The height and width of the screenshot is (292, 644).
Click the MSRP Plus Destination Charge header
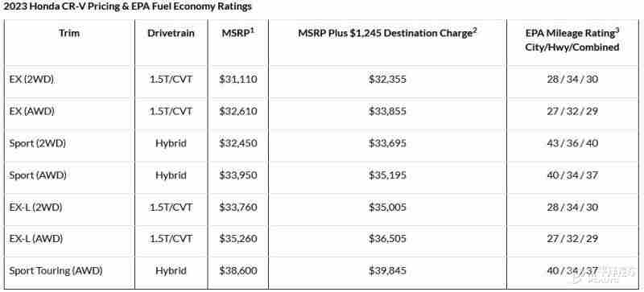pyautogui.click(x=387, y=33)
